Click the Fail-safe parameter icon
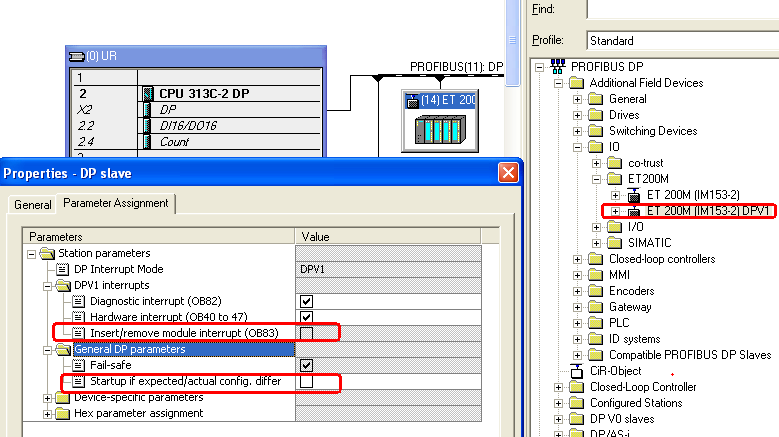The width and height of the screenshot is (779, 437). [78, 365]
